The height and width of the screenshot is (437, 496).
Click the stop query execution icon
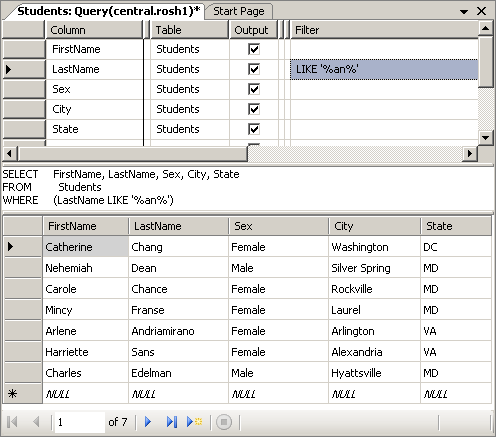coord(224,422)
